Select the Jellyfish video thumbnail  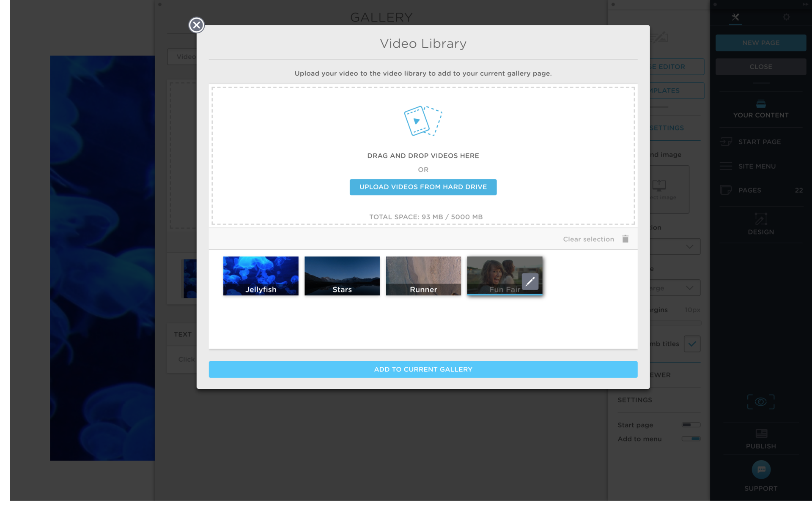pos(261,276)
